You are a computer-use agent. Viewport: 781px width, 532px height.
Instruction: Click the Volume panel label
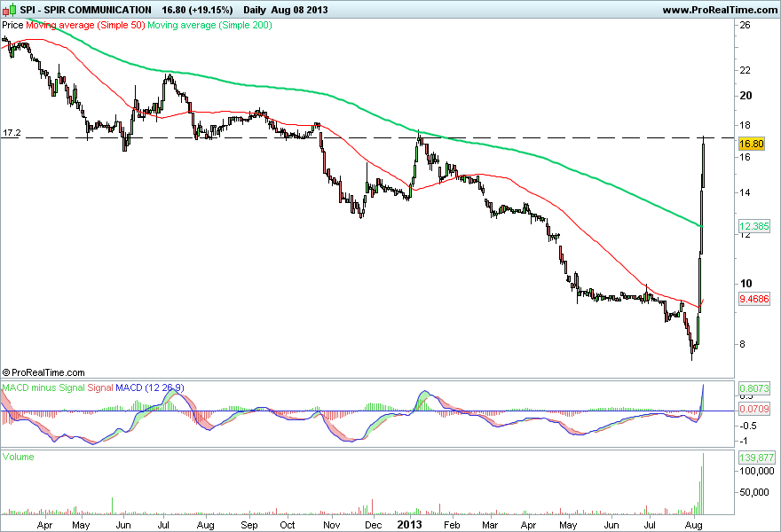[18, 457]
